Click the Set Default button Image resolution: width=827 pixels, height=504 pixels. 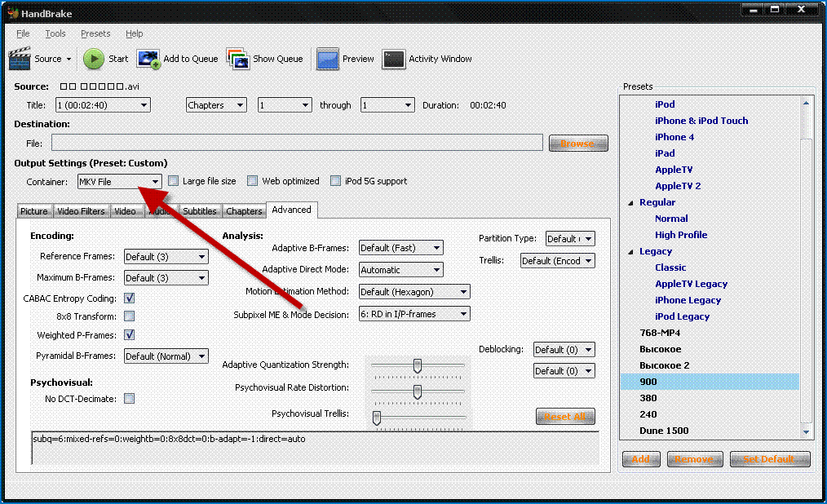click(x=770, y=459)
